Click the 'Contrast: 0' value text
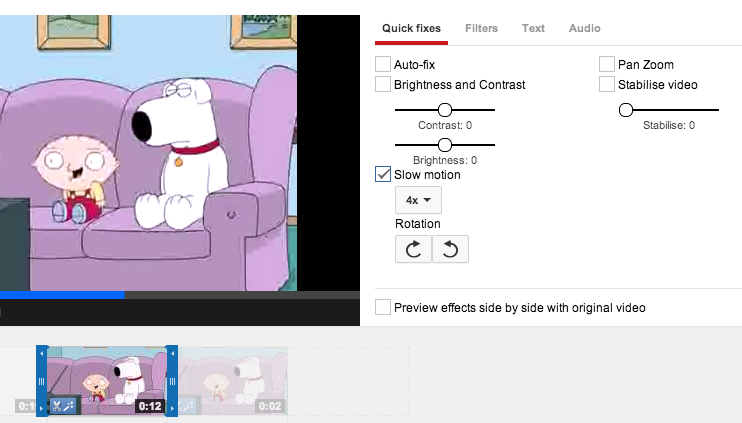This screenshot has height=423, width=742. [445, 125]
